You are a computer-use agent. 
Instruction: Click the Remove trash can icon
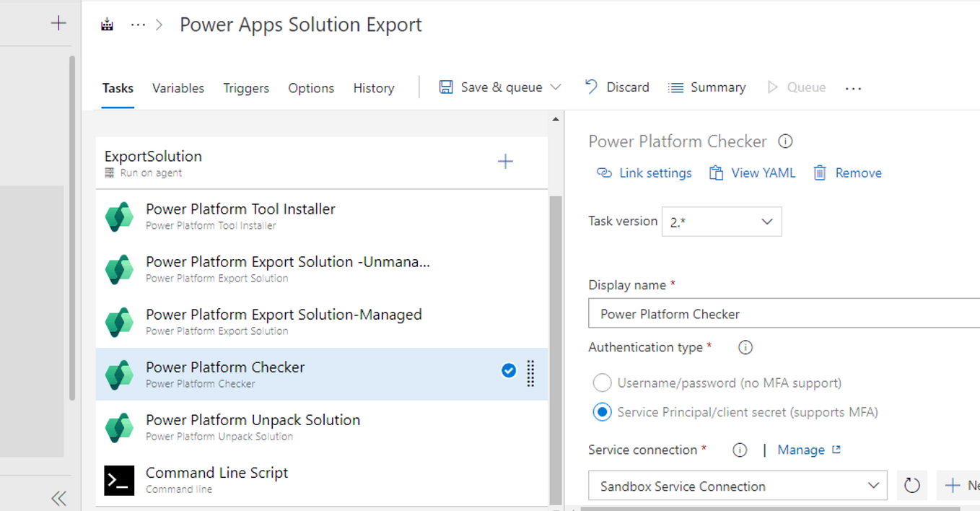tap(819, 172)
